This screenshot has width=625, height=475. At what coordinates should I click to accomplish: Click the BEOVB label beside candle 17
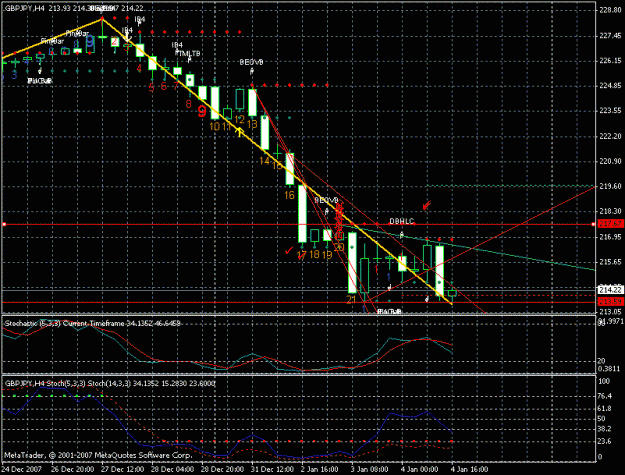click(x=326, y=200)
